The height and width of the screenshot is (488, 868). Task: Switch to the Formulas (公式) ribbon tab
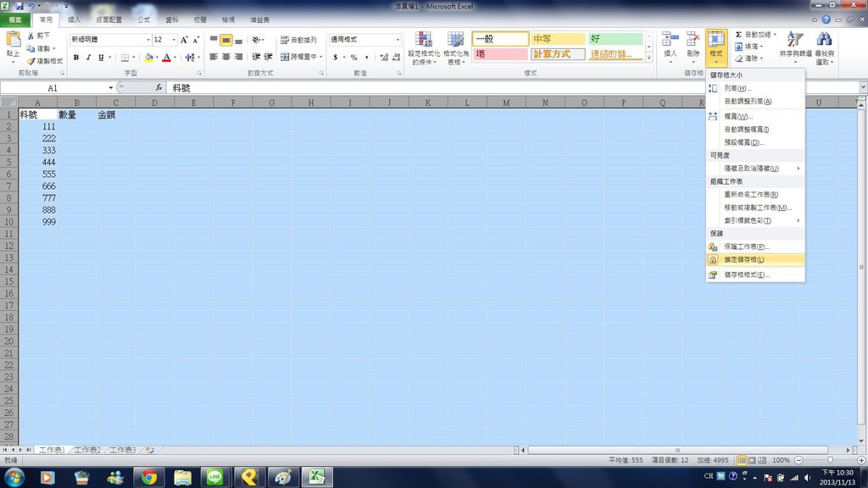point(143,20)
